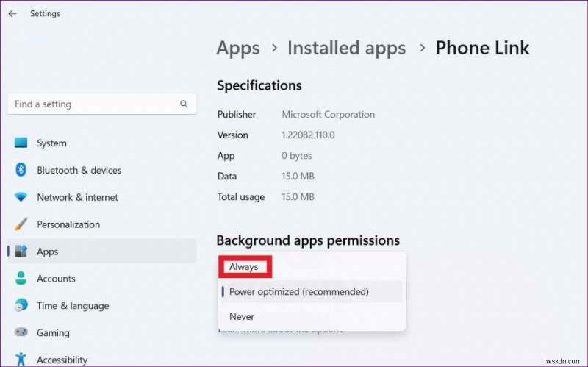Screen dimensions: 588x367
Task: Click the Gaming controller icon
Action: point(21,332)
